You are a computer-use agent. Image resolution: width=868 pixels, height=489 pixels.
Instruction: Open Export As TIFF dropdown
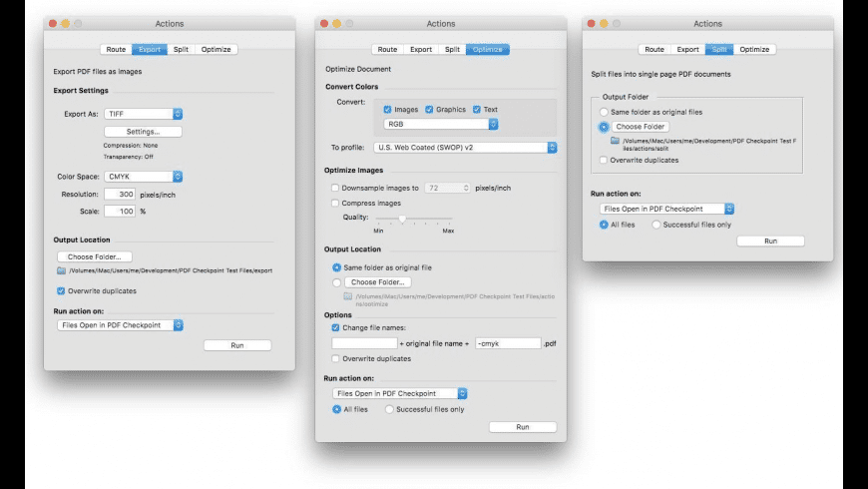click(x=144, y=114)
